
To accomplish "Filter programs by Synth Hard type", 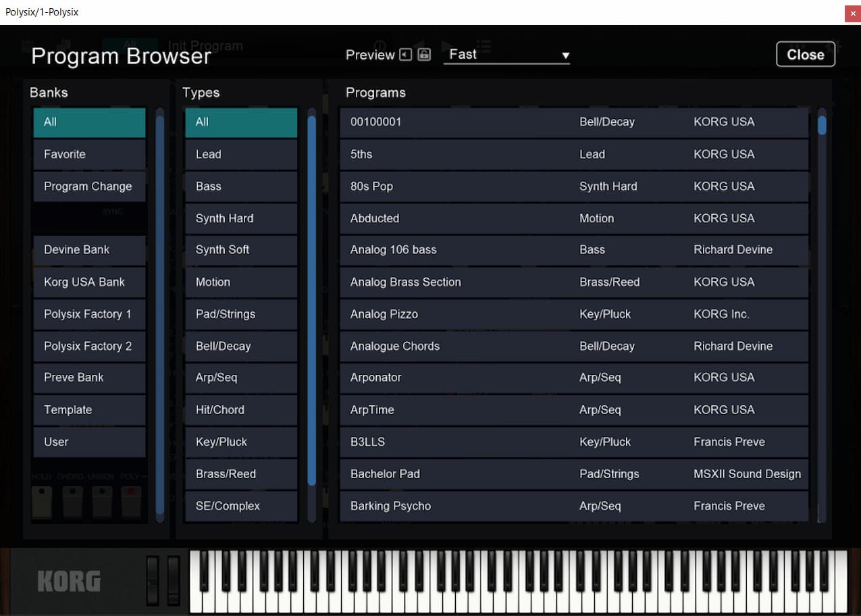I will pos(242,218).
